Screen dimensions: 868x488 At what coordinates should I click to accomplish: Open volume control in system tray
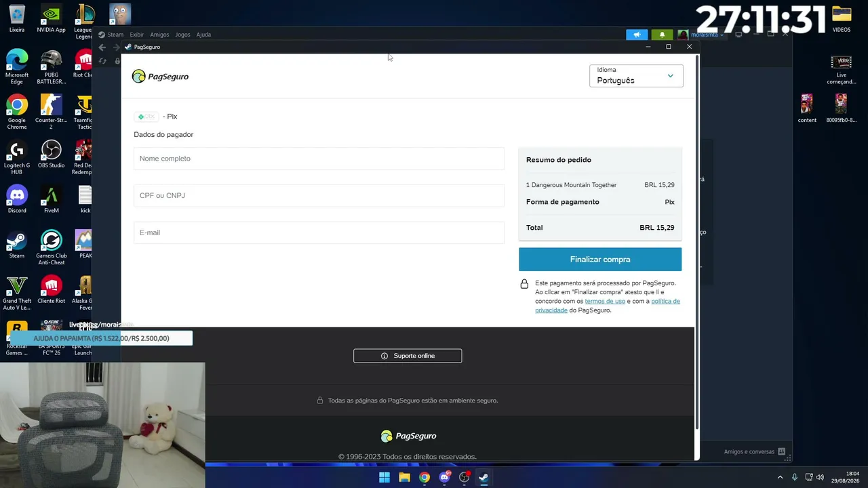pyautogui.click(x=820, y=477)
